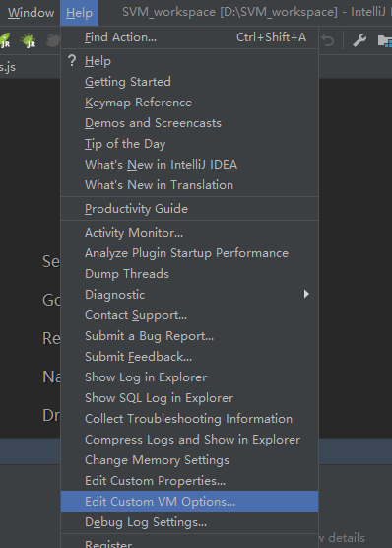Screen dimensions: 392x548
Task: Click the question mark Help icon
Action: point(72,61)
